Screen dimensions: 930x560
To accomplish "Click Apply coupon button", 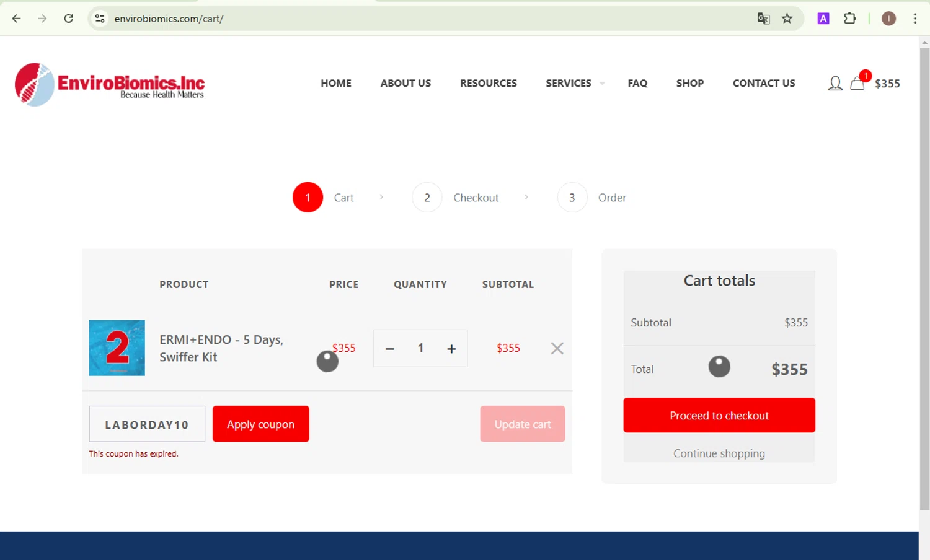I will 260,424.
